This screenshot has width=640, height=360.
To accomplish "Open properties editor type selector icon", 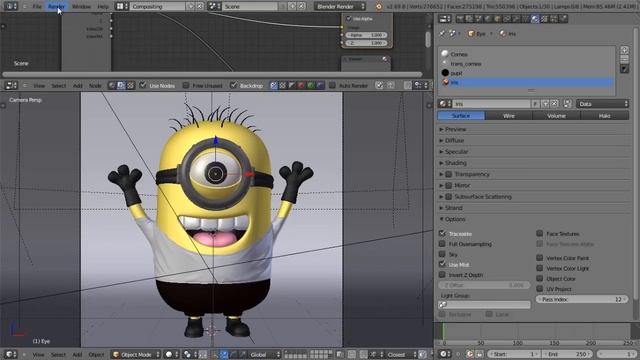I will [444, 19].
